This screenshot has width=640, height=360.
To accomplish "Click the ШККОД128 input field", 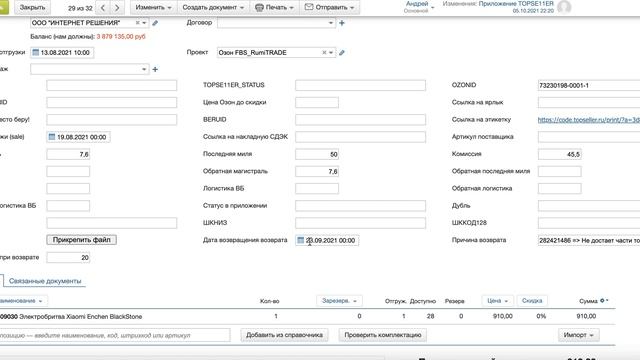I will click(589, 223).
